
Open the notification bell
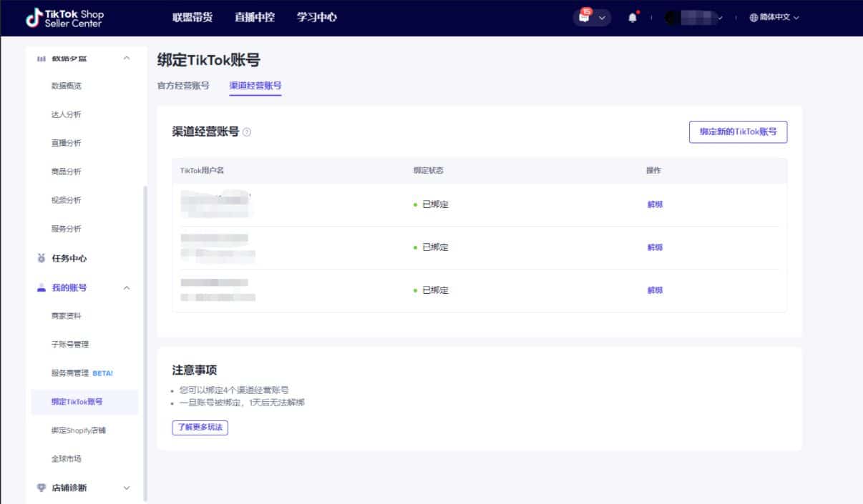[x=633, y=17]
